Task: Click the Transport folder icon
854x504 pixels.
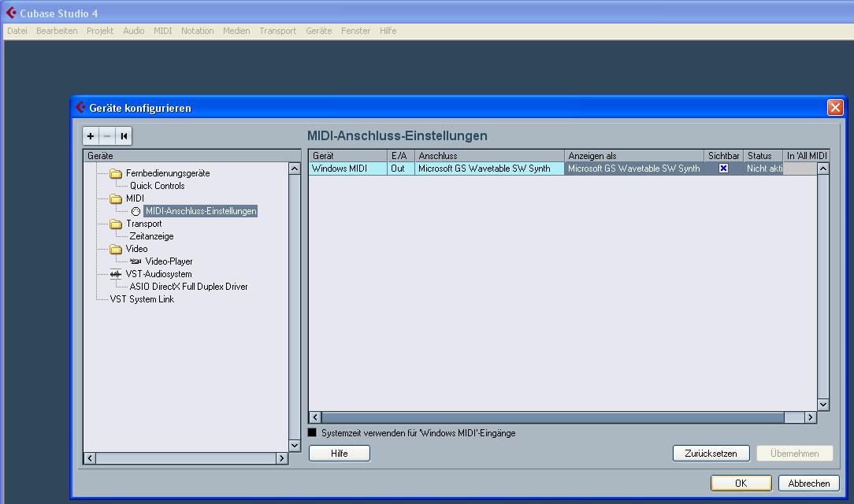Action: click(x=116, y=224)
